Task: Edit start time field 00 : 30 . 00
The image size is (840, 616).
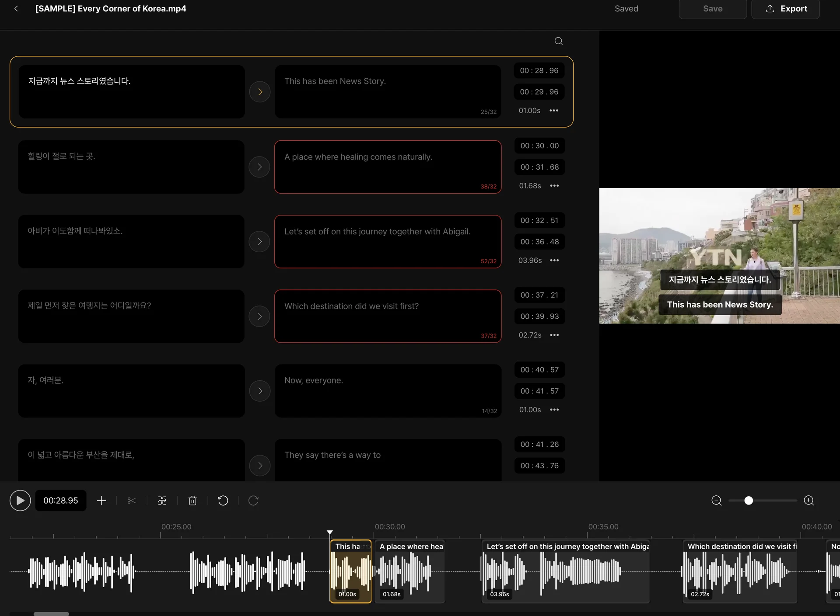Action: pos(539,146)
